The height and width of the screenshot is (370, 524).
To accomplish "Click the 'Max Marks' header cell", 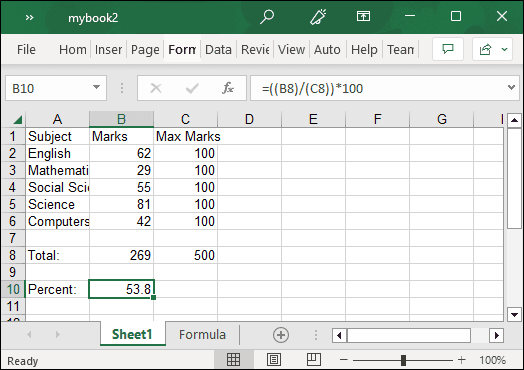I will 185,136.
